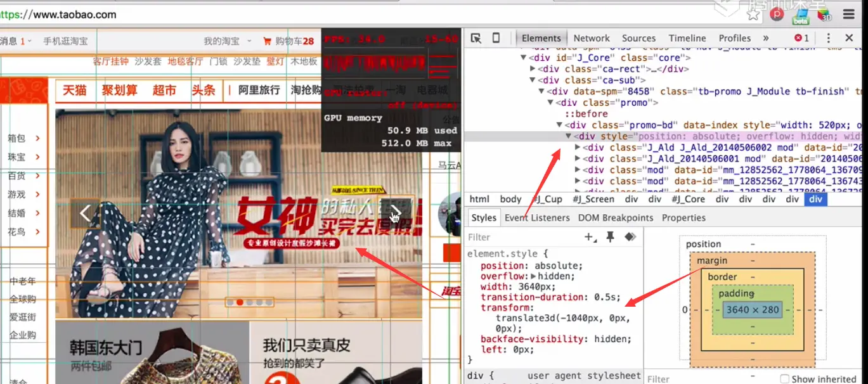Bookmark page with star icon

(753, 14)
